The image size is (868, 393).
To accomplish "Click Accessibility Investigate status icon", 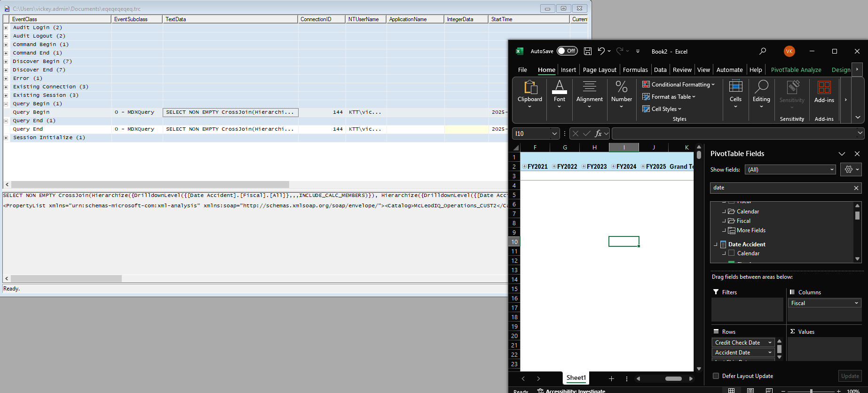I will click(541, 391).
